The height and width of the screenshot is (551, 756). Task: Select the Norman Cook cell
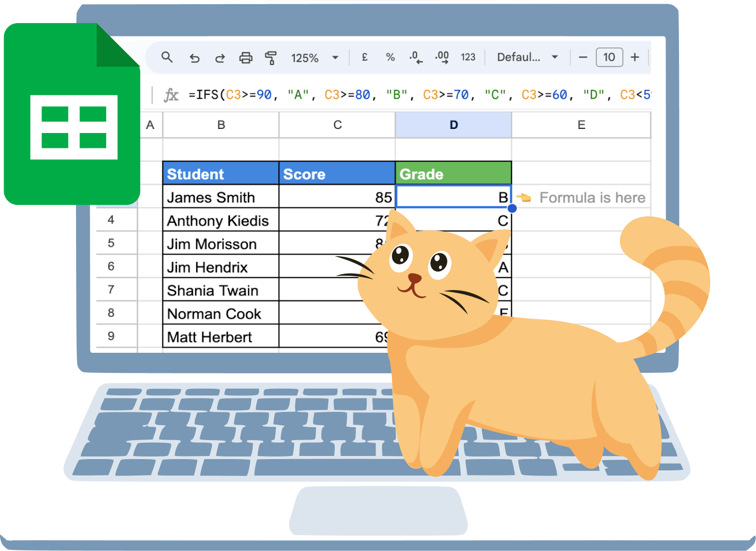coord(221,313)
